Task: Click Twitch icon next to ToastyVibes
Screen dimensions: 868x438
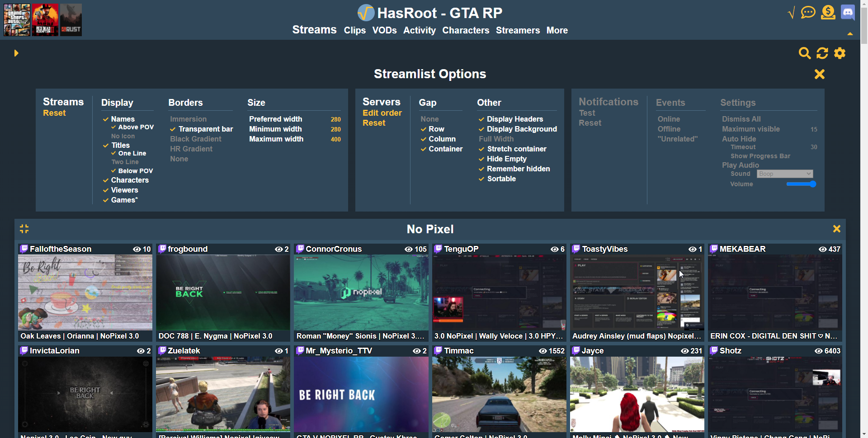Action: click(x=576, y=249)
